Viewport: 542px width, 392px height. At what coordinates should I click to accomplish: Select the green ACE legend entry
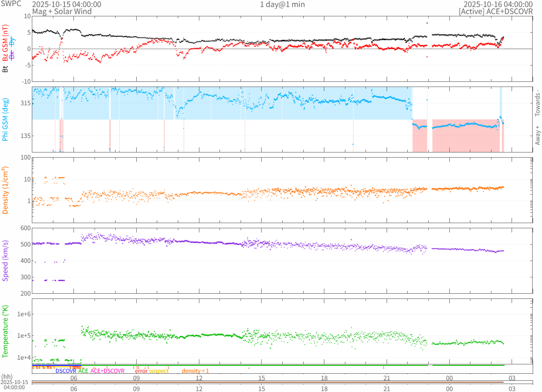83,371
